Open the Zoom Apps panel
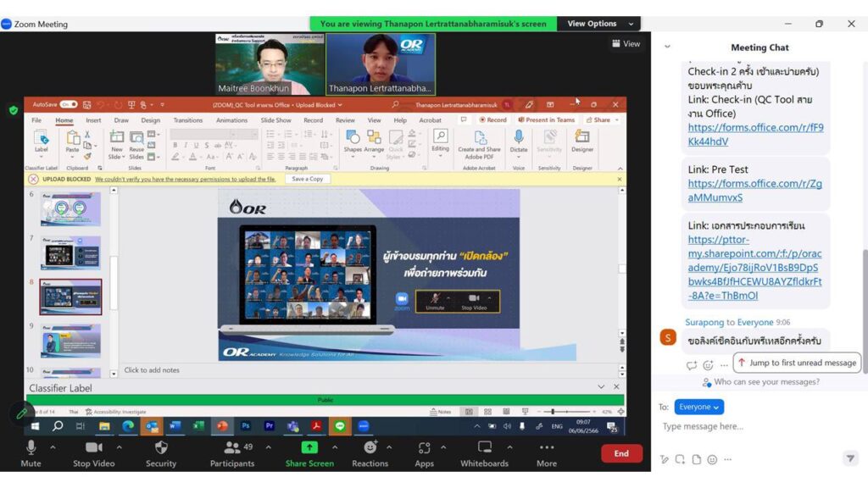The image size is (868, 488). pyautogui.click(x=424, y=454)
